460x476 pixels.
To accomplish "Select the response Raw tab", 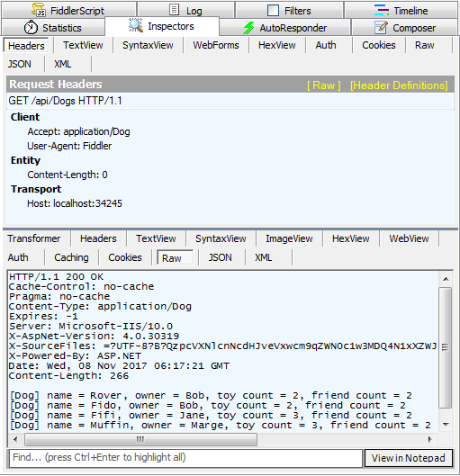I will (176, 257).
